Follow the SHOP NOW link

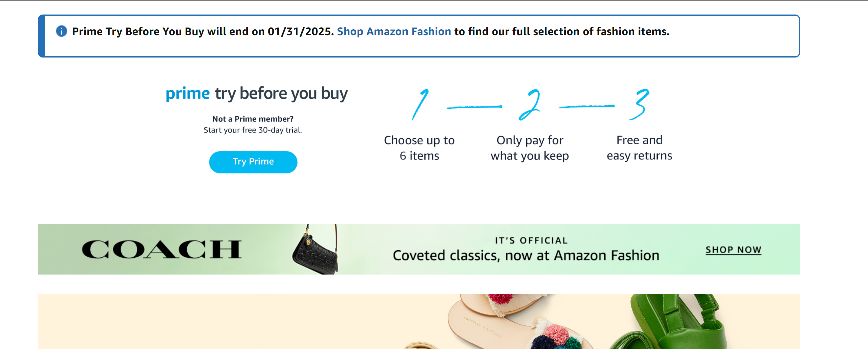click(733, 250)
